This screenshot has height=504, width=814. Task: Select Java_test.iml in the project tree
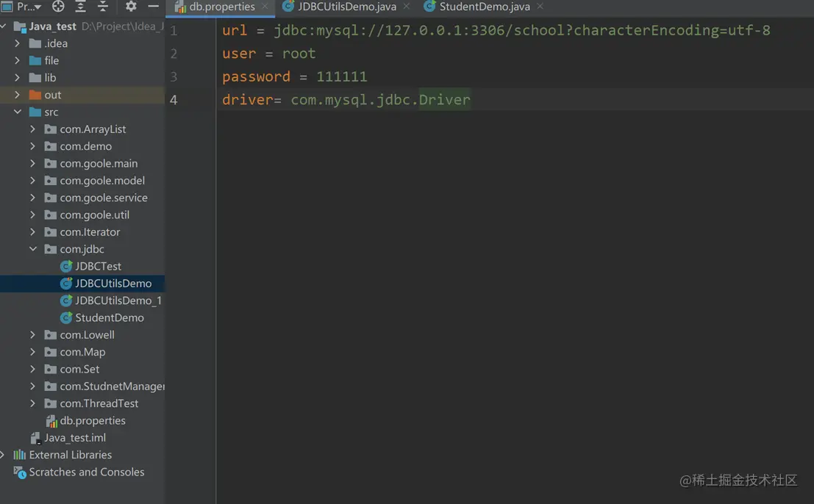(75, 438)
